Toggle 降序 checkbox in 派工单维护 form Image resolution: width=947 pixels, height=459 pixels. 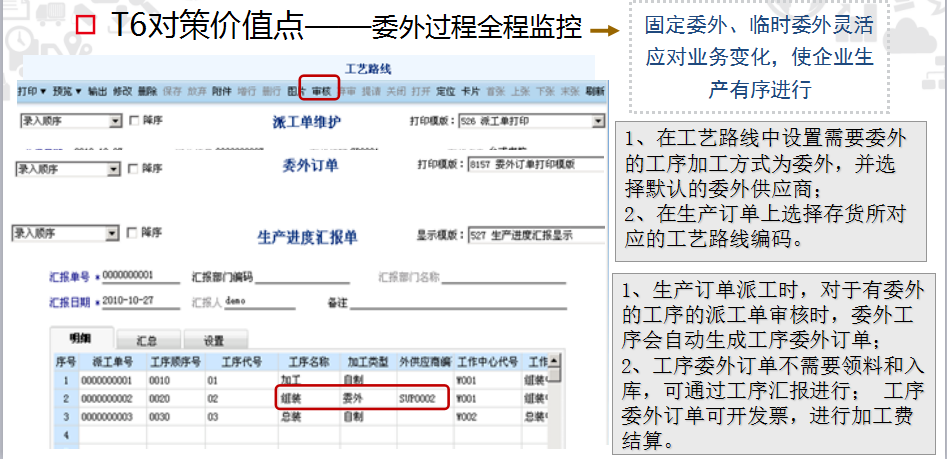pyautogui.click(x=133, y=121)
